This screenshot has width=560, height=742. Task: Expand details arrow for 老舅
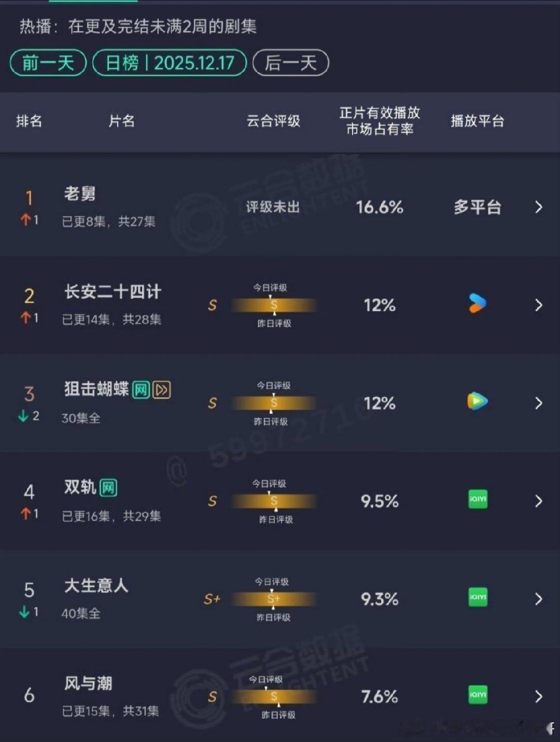click(x=538, y=207)
